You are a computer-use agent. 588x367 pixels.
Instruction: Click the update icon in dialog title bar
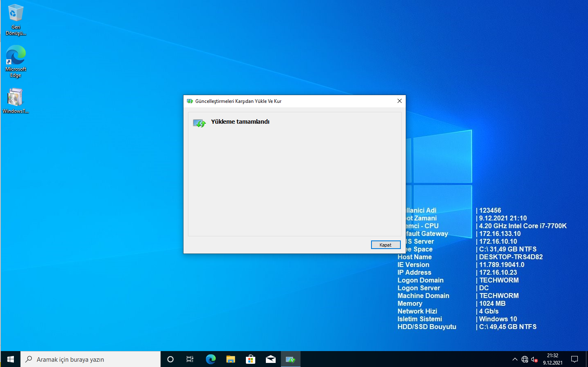coord(190,101)
